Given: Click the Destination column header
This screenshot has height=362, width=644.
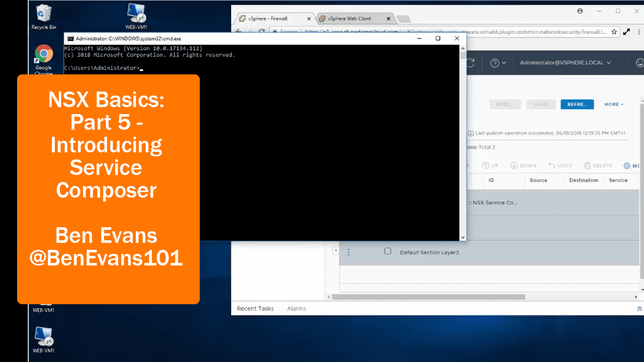Looking at the screenshot, I should [x=584, y=180].
